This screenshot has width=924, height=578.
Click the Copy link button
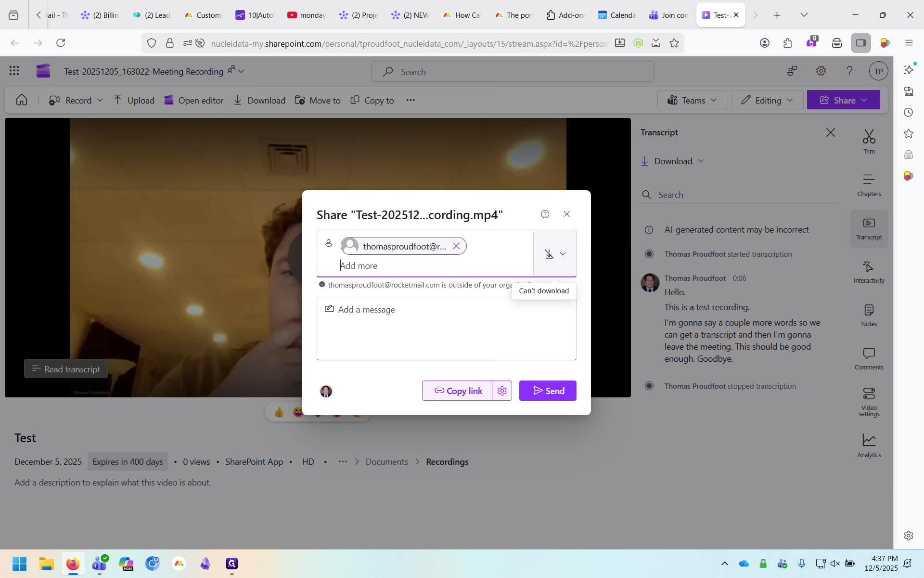458,391
